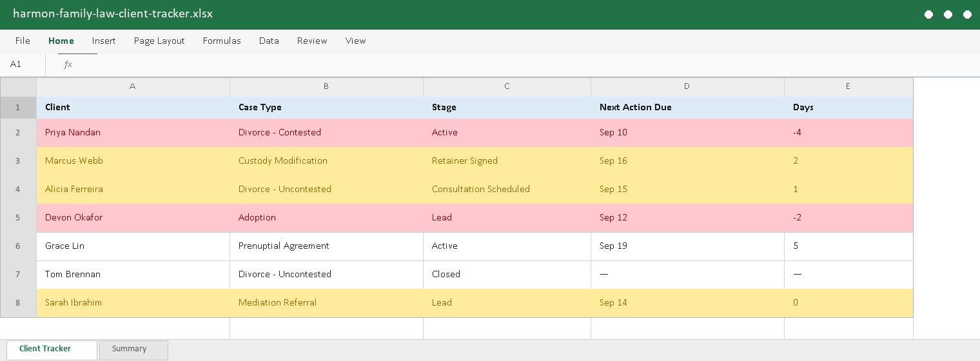Select row 7 header
This screenshot has width=980, height=361.
(18, 275)
